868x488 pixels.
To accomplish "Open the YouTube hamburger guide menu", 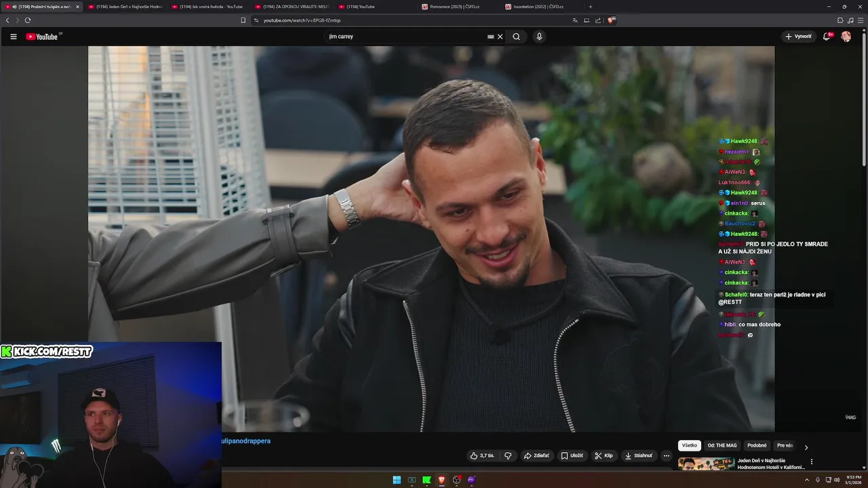I will (13, 37).
